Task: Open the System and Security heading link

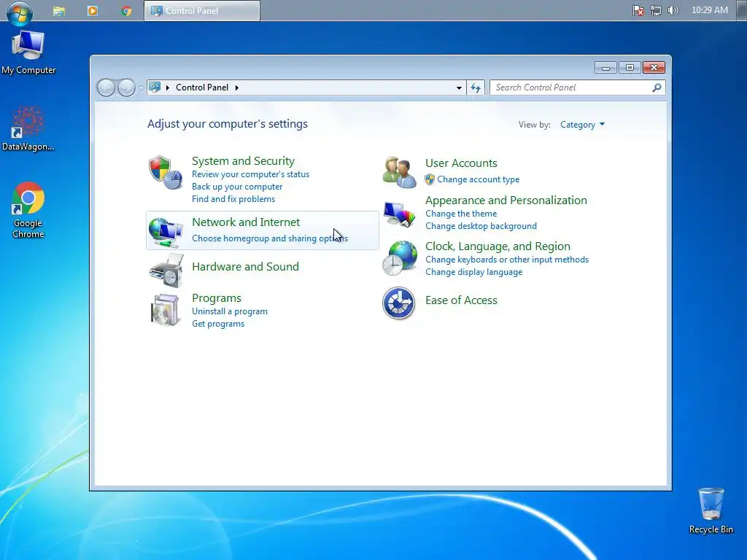Action: click(x=243, y=161)
